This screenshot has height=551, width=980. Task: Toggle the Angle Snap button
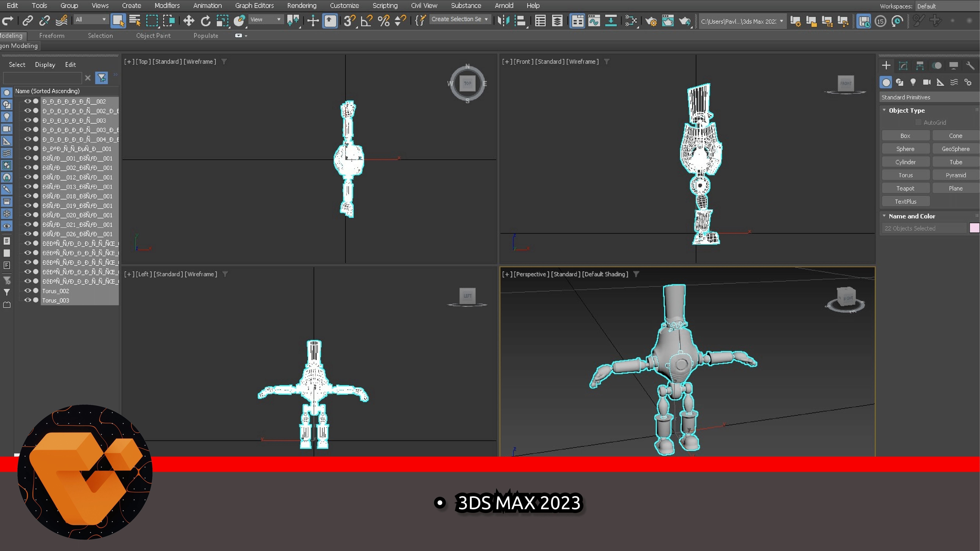pyautogui.click(x=366, y=21)
